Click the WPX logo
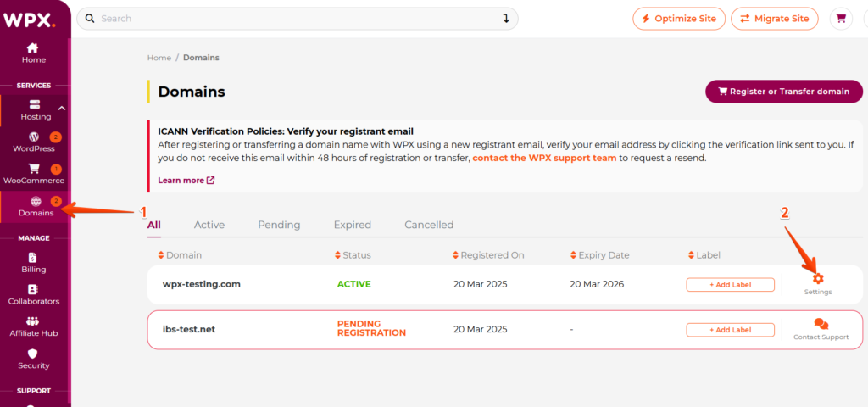 click(x=30, y=20)
